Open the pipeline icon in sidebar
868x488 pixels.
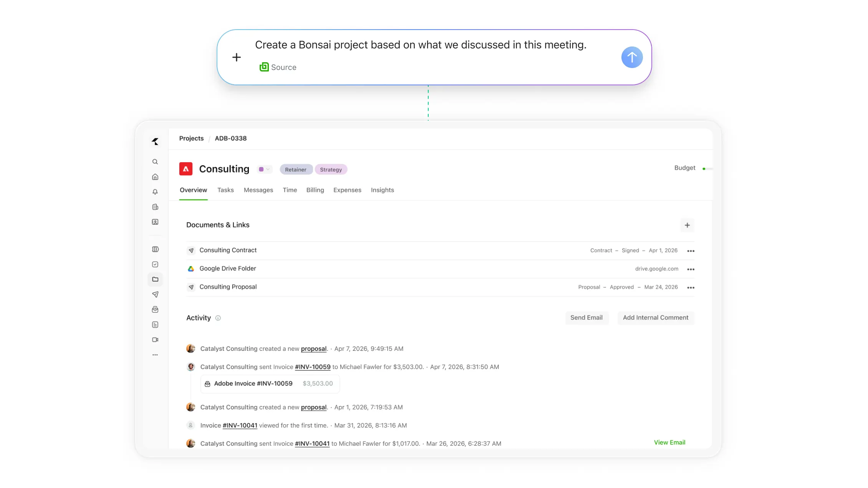pos(155,249)
